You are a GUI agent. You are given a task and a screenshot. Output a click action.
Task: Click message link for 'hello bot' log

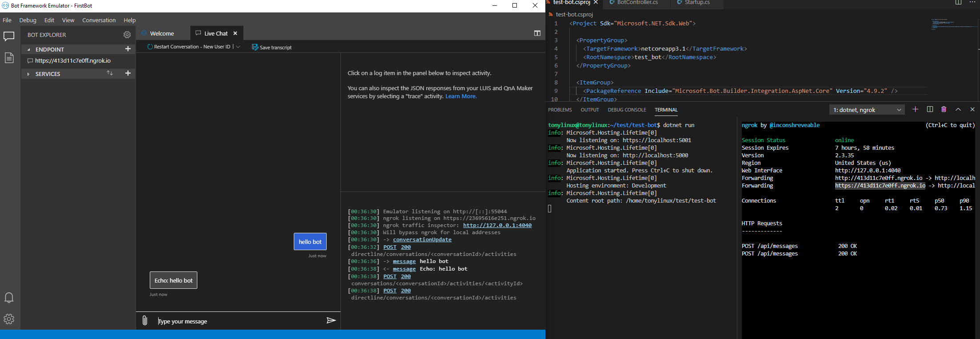tap(404, 261)
